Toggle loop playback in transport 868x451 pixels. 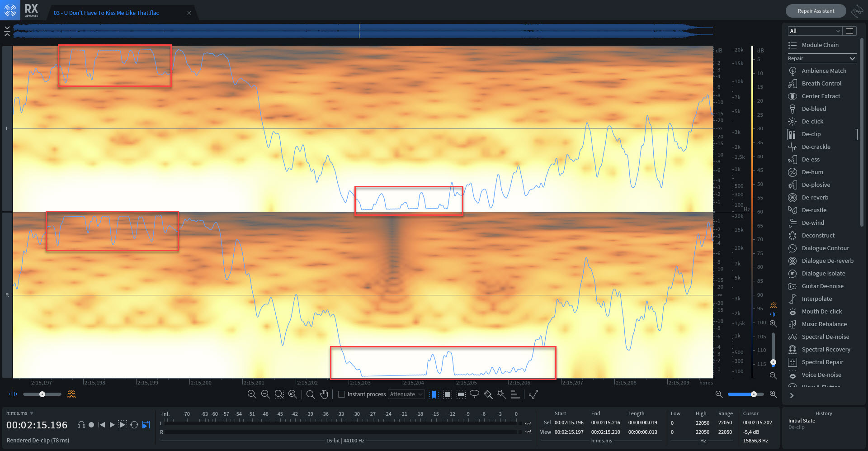coord(134,425)
